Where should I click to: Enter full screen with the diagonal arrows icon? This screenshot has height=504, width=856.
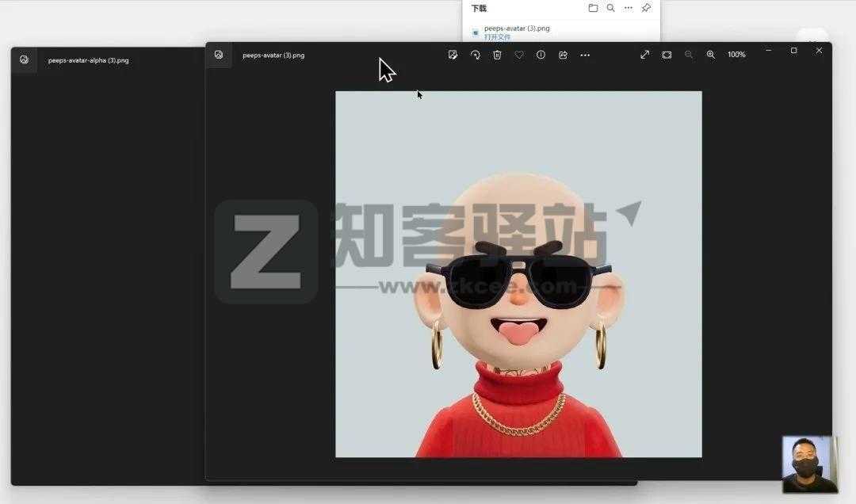[645, 55]
